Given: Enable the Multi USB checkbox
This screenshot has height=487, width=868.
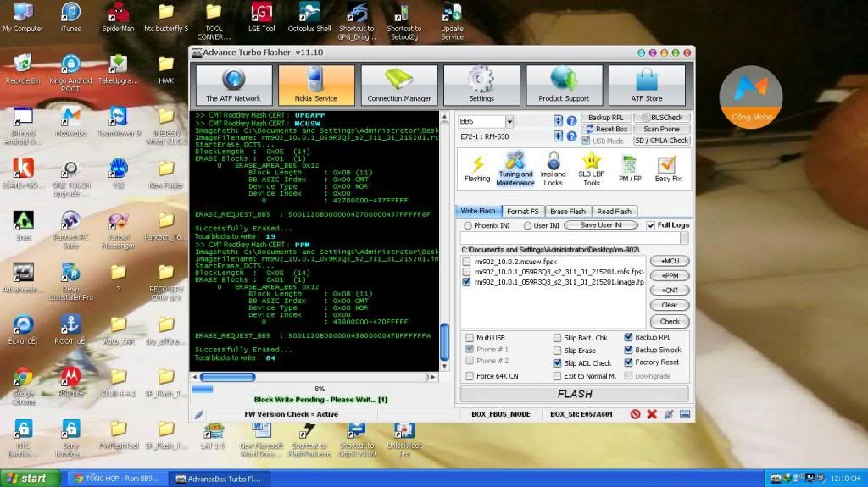Looking at the screenshot, I should (470, 338).
